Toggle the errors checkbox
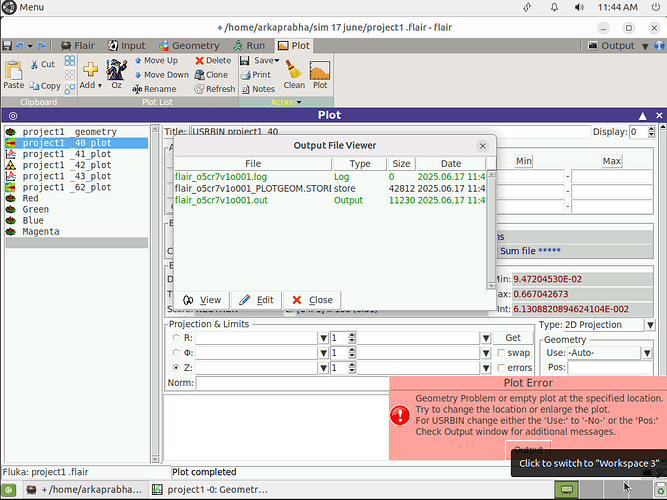 (x=501, y=368)
